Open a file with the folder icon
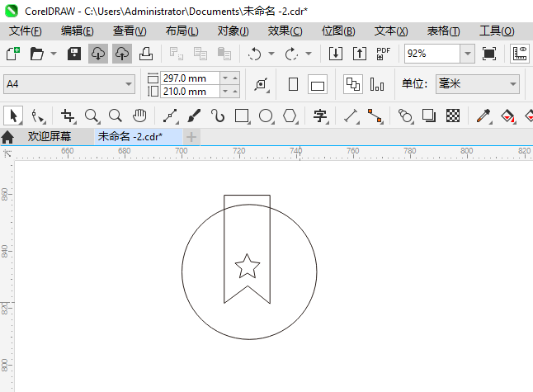533x392 pixels. [x=36, y=54]
